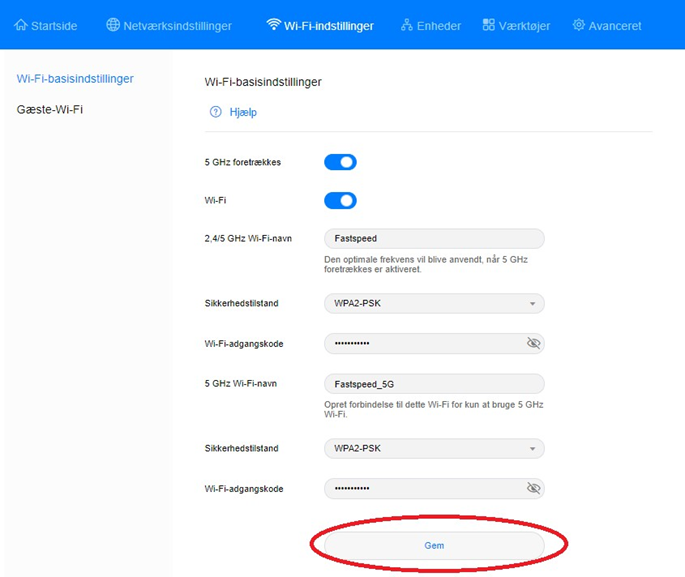685x577 pixels.
Task: Click the Enheder devices icon
Action: pyautogui.click(x=407, y=25)
